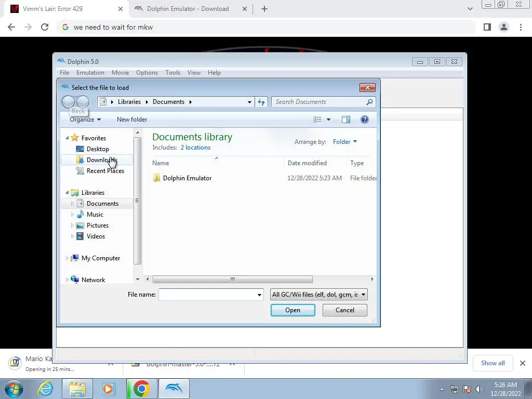Viewport: 532px width, 399px height.
Task: Open the Emulation menu in Dolphin
Action: tap(90, 73)
